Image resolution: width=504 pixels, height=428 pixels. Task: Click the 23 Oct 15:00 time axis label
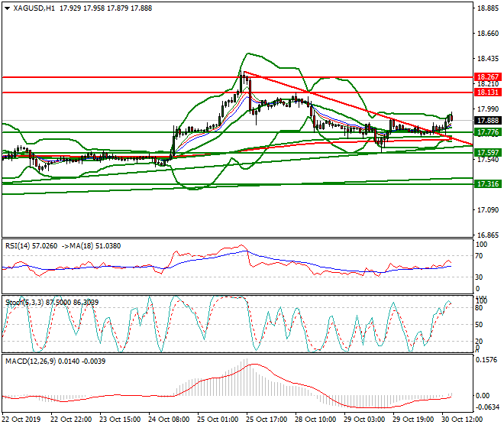[x=120, y=420]
